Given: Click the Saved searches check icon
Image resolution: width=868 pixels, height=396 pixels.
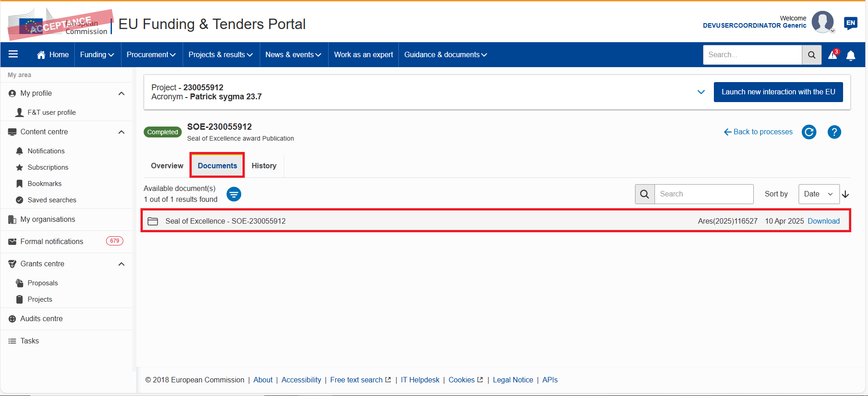Looking at the screenshot, I should click(x=19, y=200).
